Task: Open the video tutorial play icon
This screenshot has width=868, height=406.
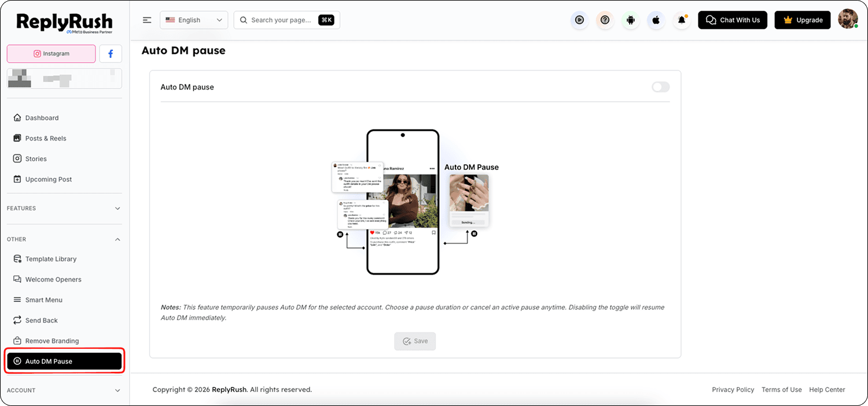Action: click(579, 20)
